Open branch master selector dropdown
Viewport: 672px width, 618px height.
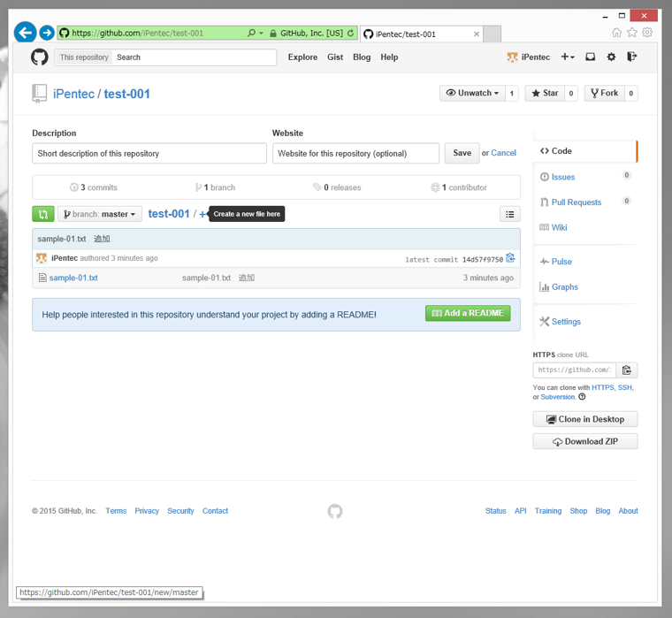tap(100, 214)
